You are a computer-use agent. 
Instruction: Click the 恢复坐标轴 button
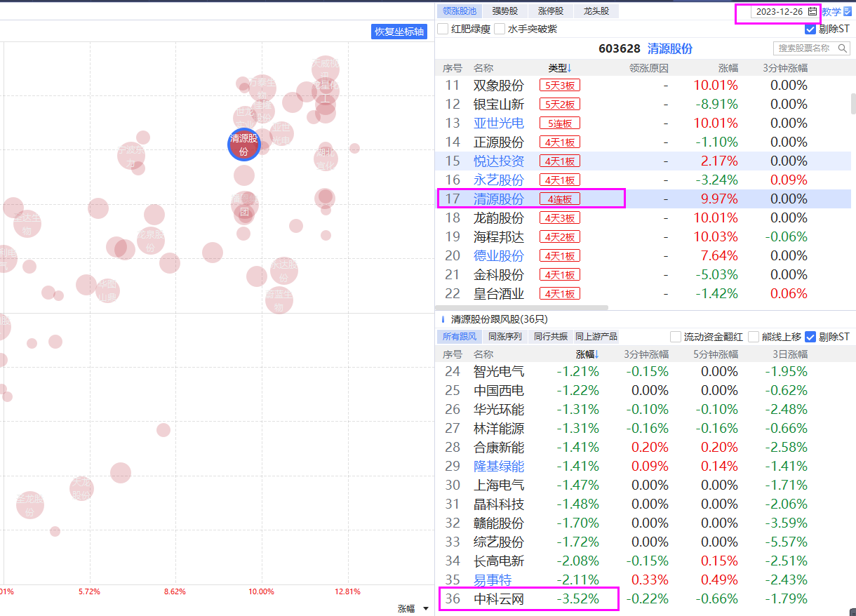click(399, 32)
